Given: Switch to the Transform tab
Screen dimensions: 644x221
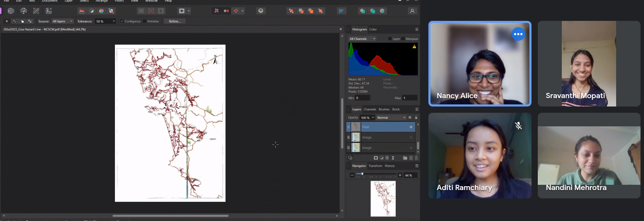Looking at the screenshot, I should 375,166.
